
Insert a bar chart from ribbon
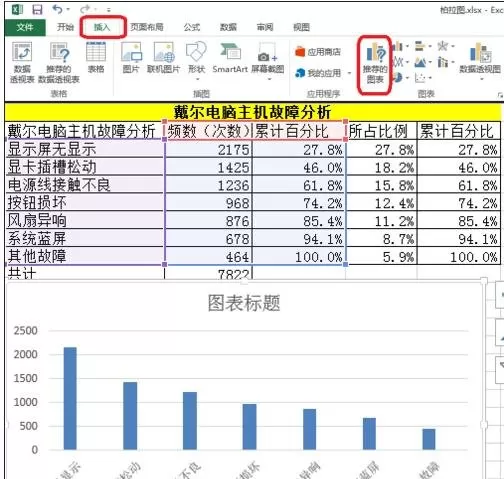[x=423, y=46]
